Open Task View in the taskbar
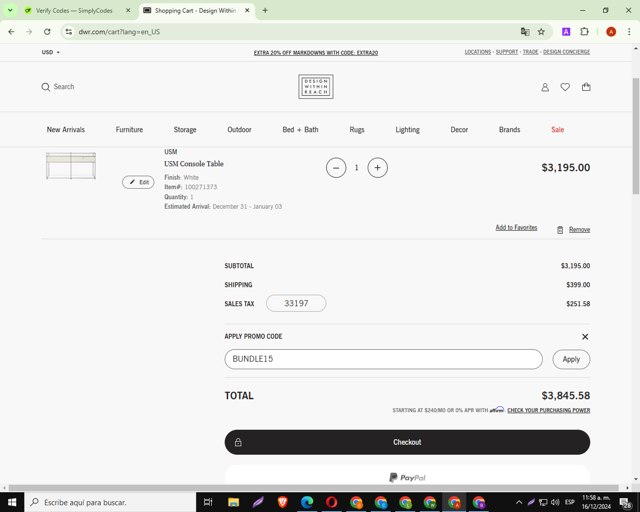This screenshot has height=512, width=640. [x=208, y=502]
